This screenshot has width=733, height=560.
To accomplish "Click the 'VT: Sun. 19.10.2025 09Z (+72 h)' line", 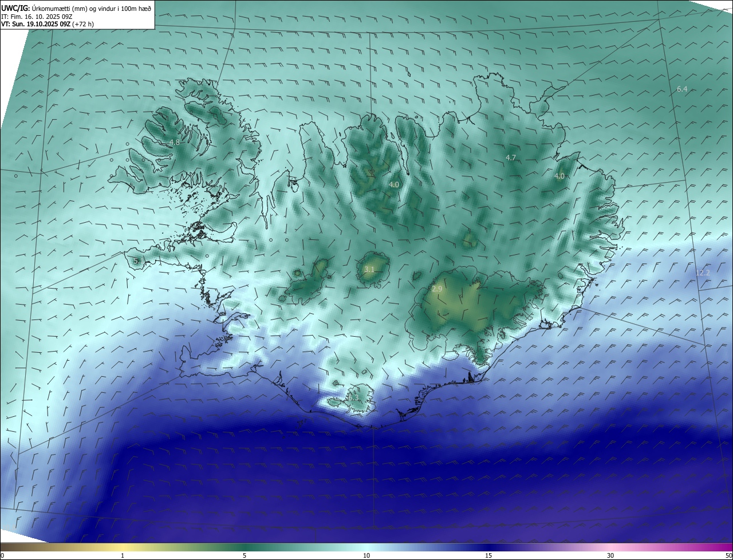I will tap(48, 24).
